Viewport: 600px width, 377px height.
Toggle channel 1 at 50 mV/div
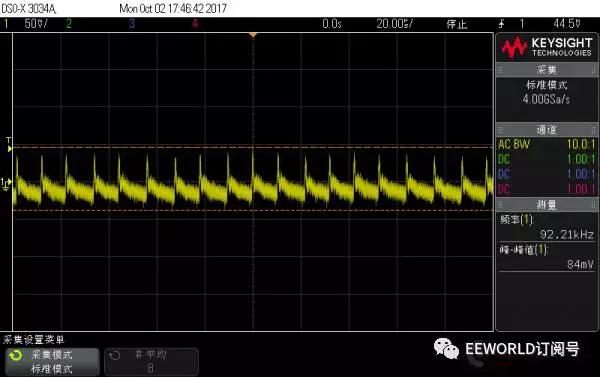tap(25, 24)
